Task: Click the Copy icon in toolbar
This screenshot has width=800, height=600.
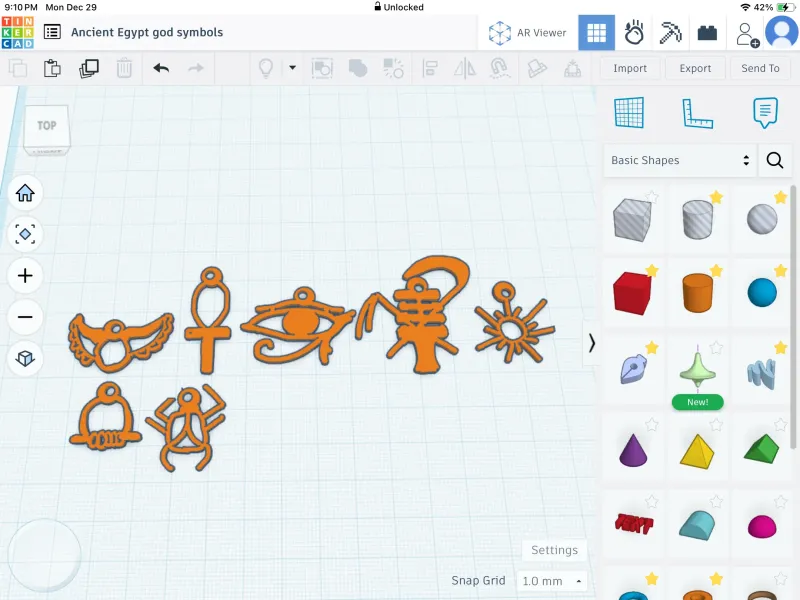Action: point(18,68)
